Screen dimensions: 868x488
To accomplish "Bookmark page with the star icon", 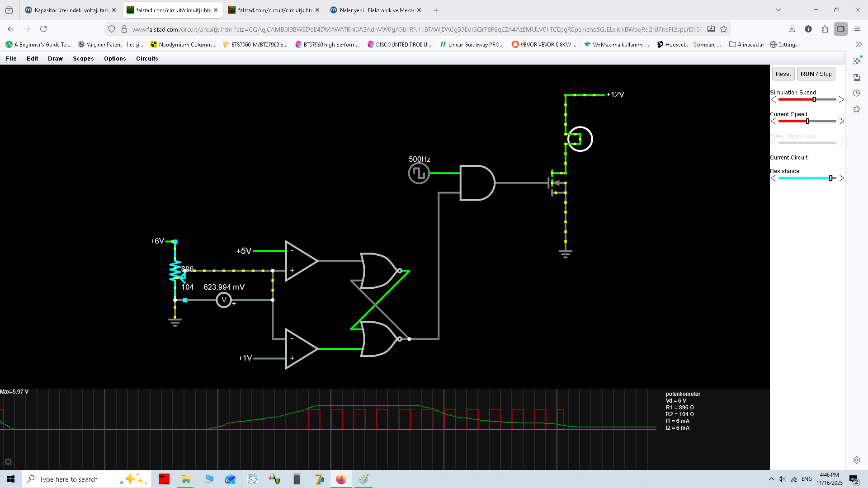I will [724, 29].
